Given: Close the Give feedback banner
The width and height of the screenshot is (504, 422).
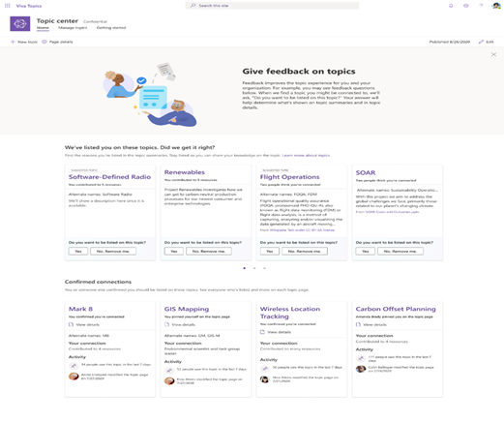Looking at the screenshot, I should coord(493,54).
